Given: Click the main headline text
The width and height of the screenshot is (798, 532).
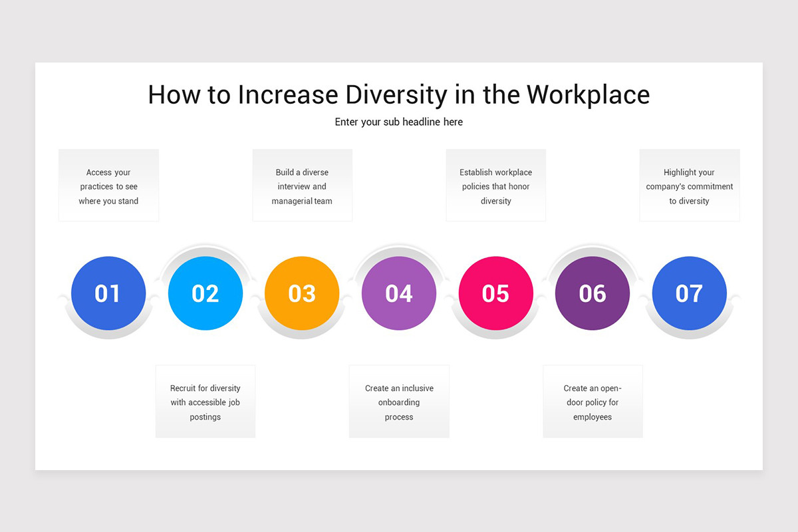Looking at the screenshot, I should pos(399,94).
